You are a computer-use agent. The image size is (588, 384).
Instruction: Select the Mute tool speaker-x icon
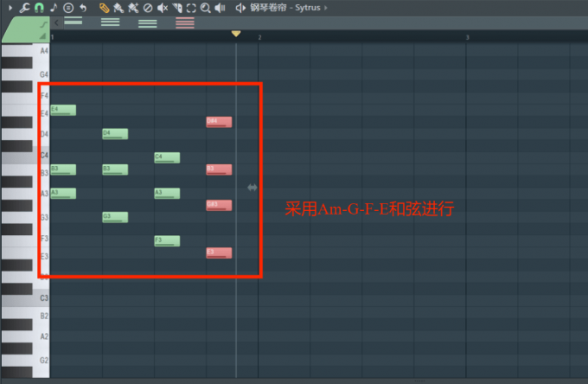[163, 8]
